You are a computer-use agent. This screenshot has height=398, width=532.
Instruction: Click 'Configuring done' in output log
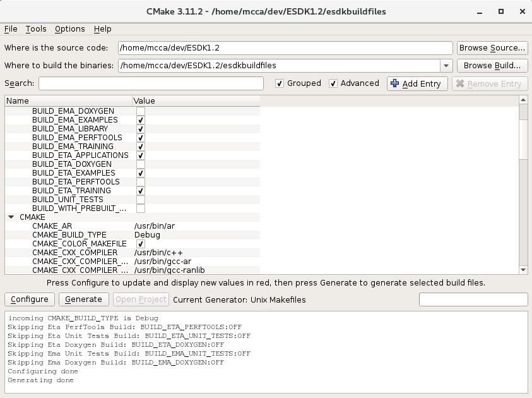pyautogui.click(x=43, y=371)
